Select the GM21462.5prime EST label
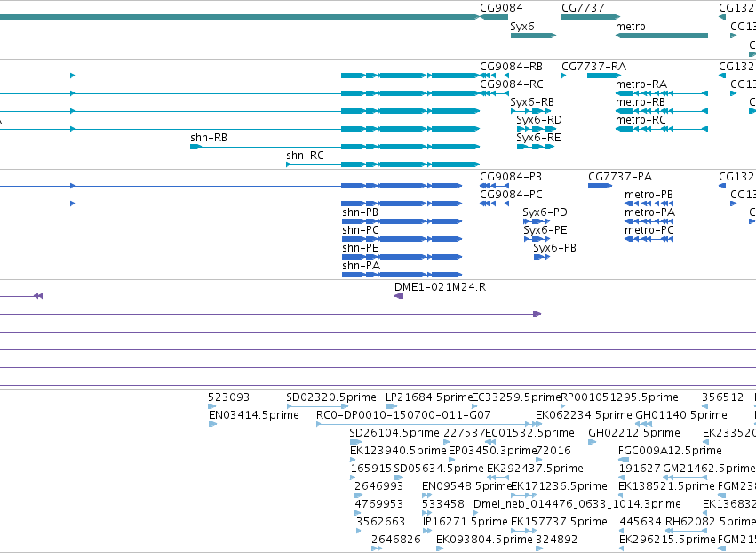The image size is (756, 553). [x=709, y=469]
